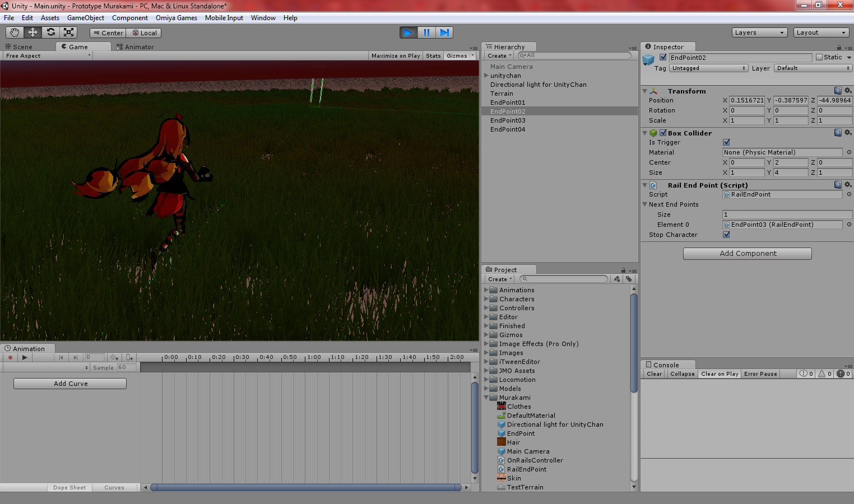
Task: Disable the EndPoint02 active checkbox
Action: pyautogui.click(x=663, y=57)
